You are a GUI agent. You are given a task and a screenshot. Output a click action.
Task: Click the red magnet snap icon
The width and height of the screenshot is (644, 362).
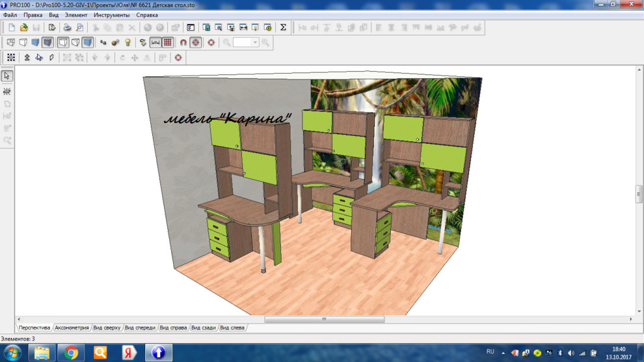pyautogui.click(x=183, y=42)
